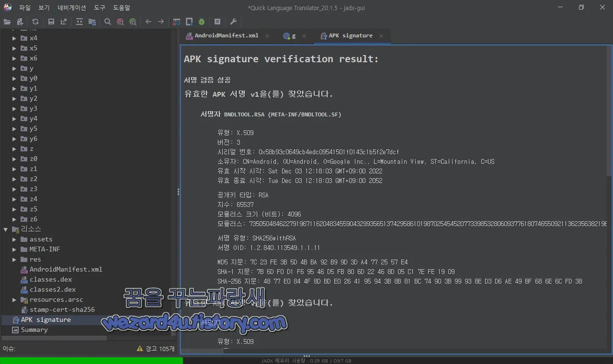Switch to the g class tab
Image resolution: width=613 pixels, height=364 pixels.
pos(294,36)
